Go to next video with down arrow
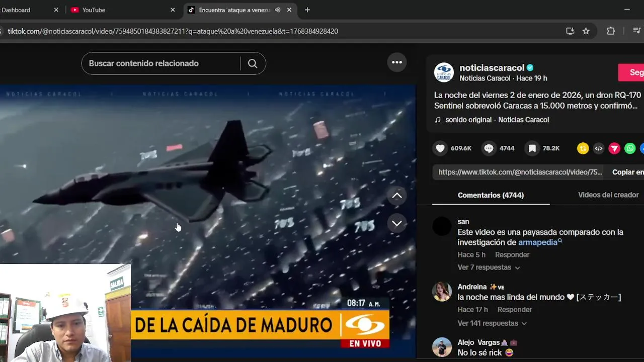Viewport: 644px width, 362px height. [397, 223]
